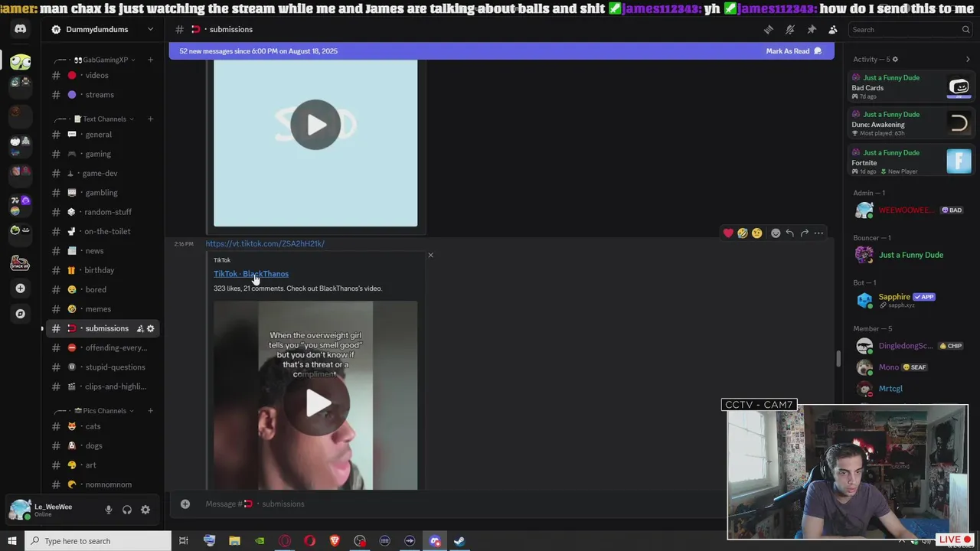980x551 pixels.
Task: Focus the Search field in the header
Action: click(910, 29)
